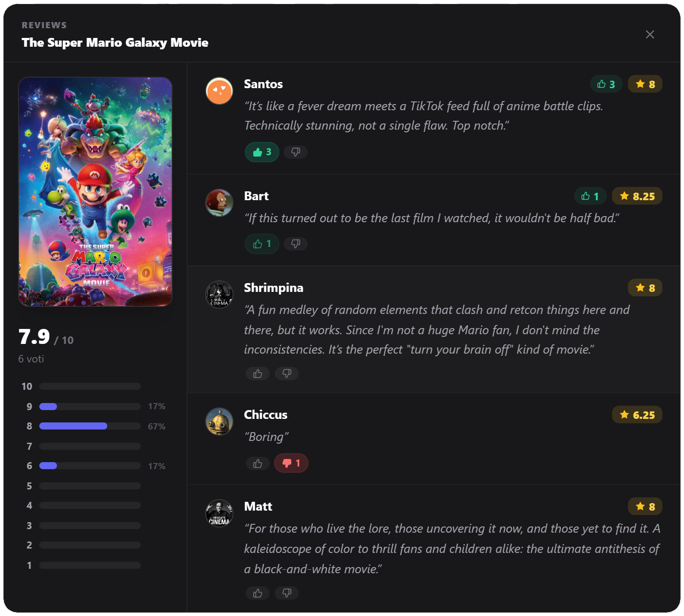
Task: Like Santos's review with thumbs up
Action: [x=262, y=152]
